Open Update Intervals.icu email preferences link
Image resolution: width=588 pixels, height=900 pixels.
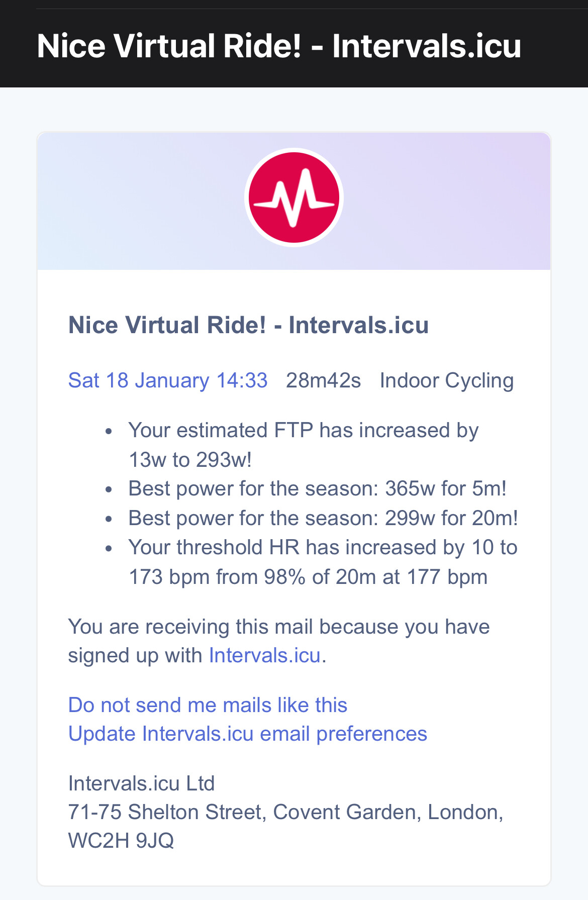(x=248, y=734)
